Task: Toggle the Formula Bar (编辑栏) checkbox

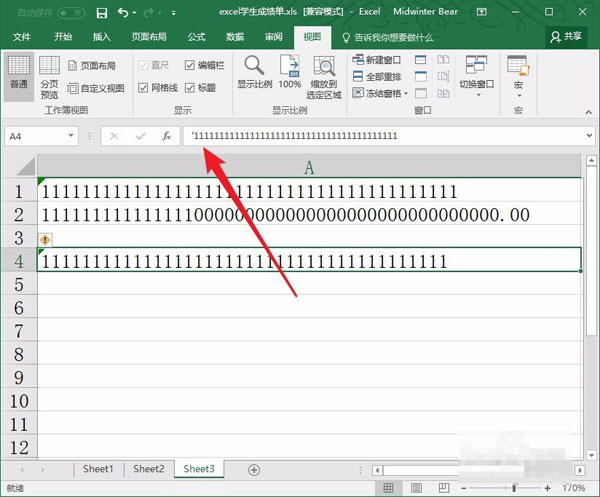Action: (190, 64)
